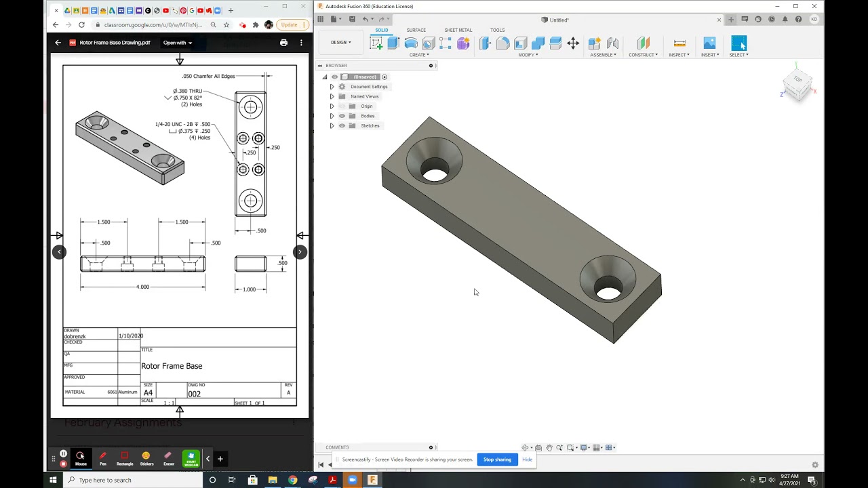The image size is (868, 488).
Task: Open the INSPECT dropdown menu
Action: pyautogui.click(x=679, y=55)
